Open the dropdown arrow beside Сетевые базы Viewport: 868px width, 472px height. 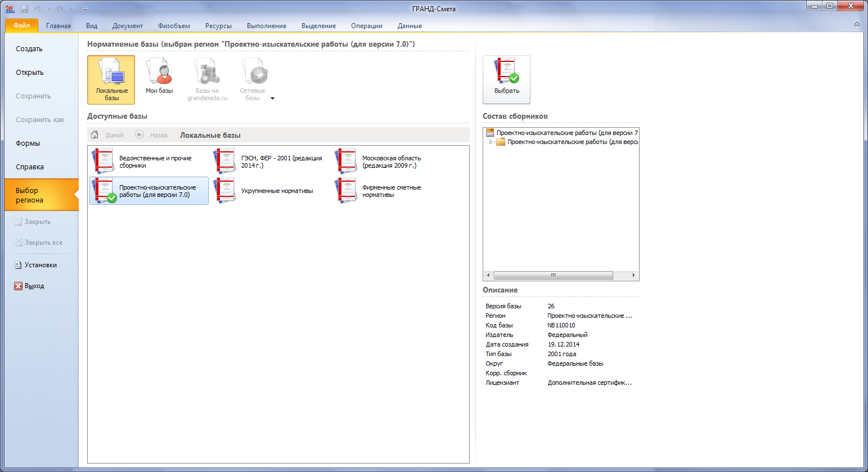273,98
